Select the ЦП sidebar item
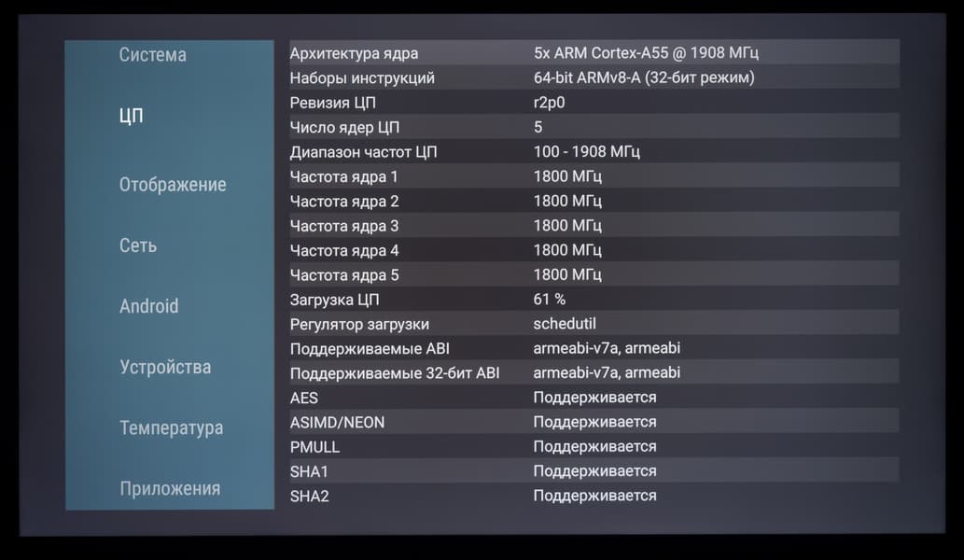This screenshot has width=964, height=560. 131,116
